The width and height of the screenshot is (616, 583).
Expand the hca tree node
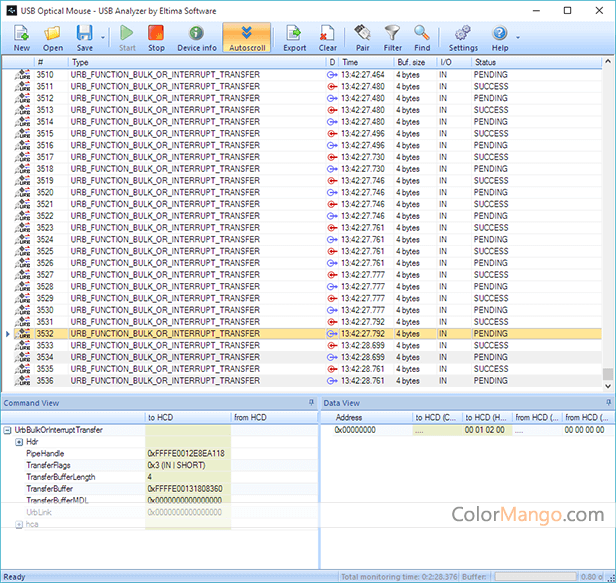(19, 524)
